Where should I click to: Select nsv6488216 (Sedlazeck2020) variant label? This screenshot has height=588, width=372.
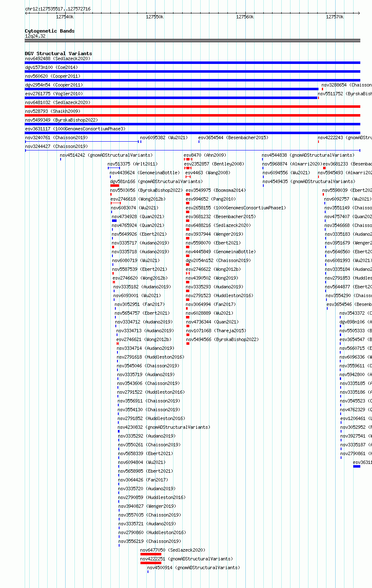(218, 226)
